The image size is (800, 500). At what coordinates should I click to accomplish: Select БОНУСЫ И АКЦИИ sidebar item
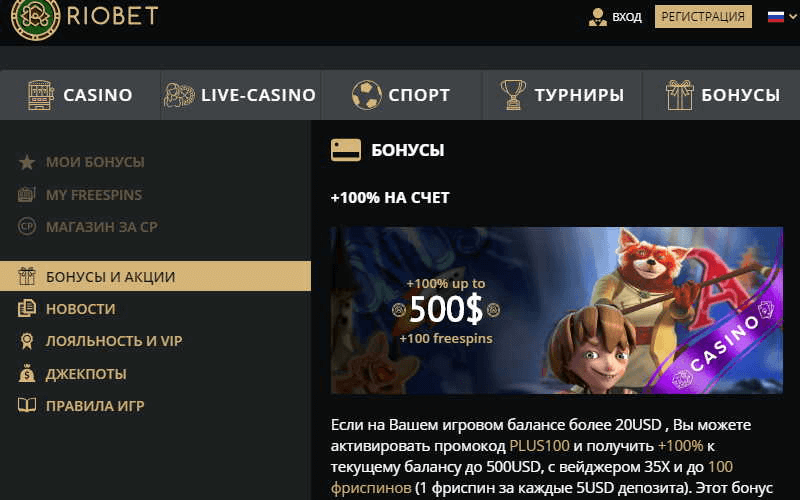click(x=155, y=276)
